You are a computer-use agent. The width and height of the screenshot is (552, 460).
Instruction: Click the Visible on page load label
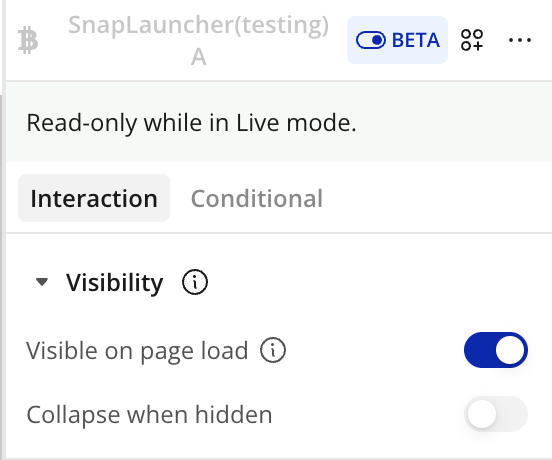[x=137, y=351]
